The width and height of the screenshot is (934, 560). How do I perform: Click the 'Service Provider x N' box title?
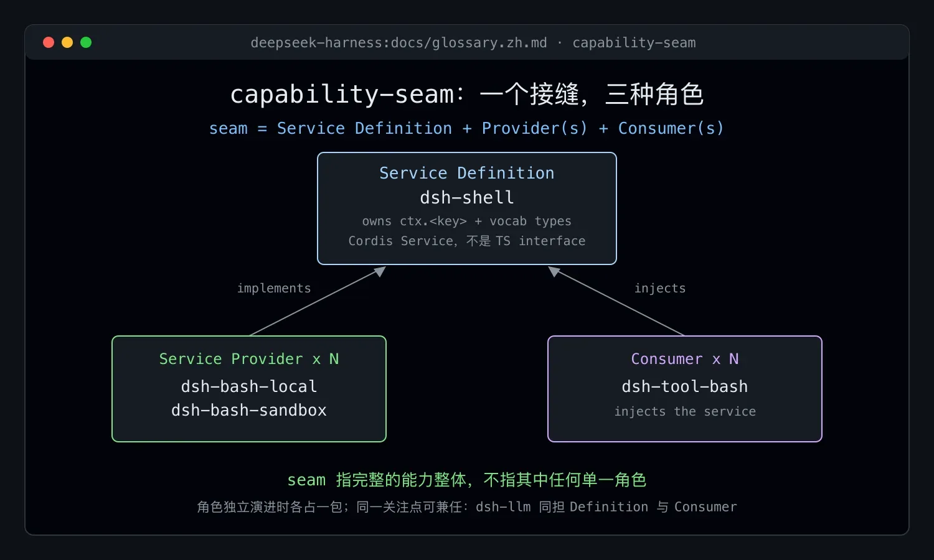[249, 359]
